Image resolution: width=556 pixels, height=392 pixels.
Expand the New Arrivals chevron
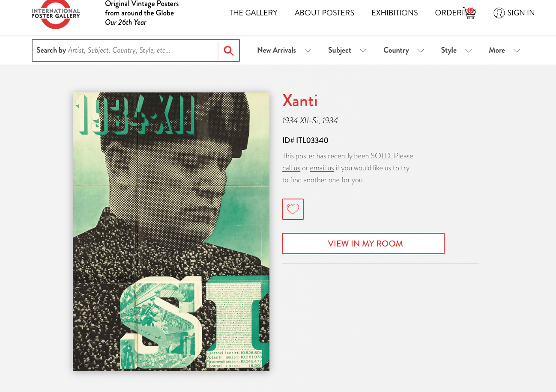pyautogui.click(x=308, y=50)
